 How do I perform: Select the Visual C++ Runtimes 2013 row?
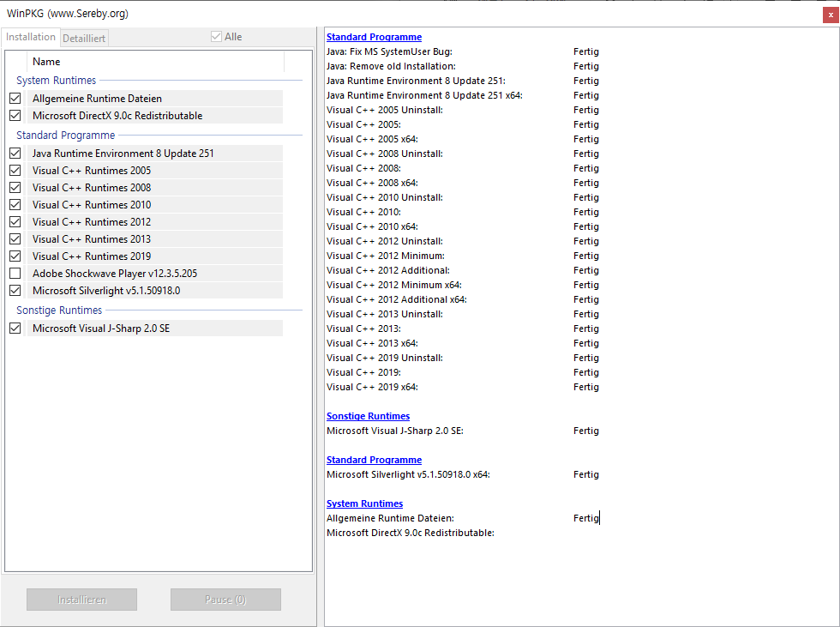point(155,239)
